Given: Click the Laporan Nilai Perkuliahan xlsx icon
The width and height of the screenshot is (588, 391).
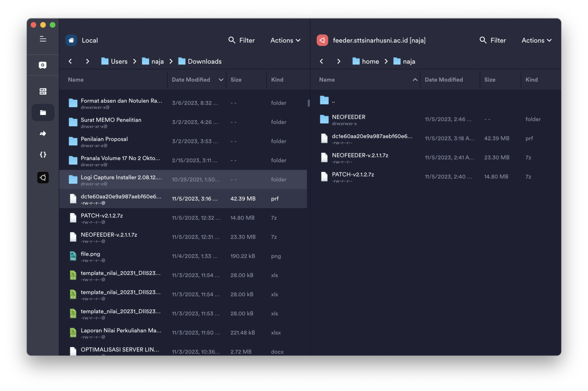Looking at the screenshot, I should [x=73, y=333].
